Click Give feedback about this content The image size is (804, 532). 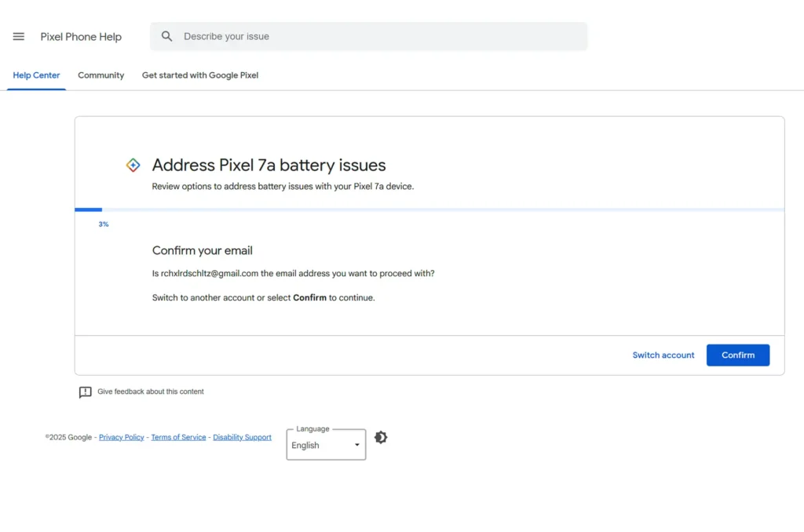[150, 392]
